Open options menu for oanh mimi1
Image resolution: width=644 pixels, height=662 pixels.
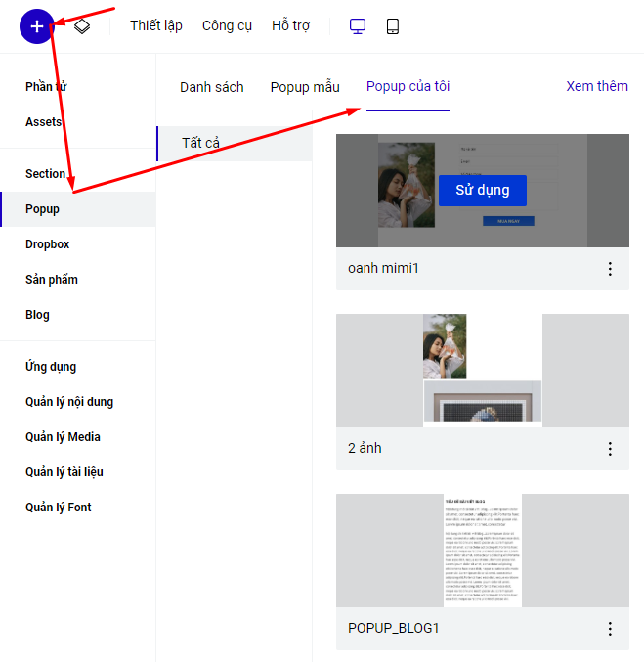coord(610,268)
